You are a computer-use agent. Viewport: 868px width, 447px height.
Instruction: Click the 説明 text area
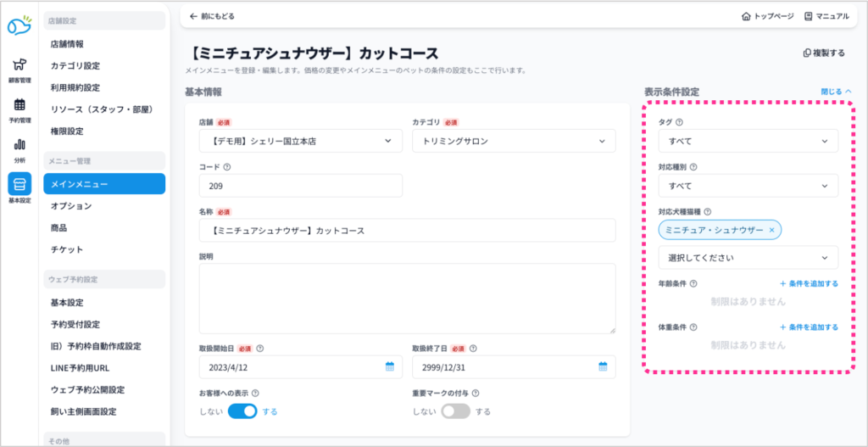point(407,298)
